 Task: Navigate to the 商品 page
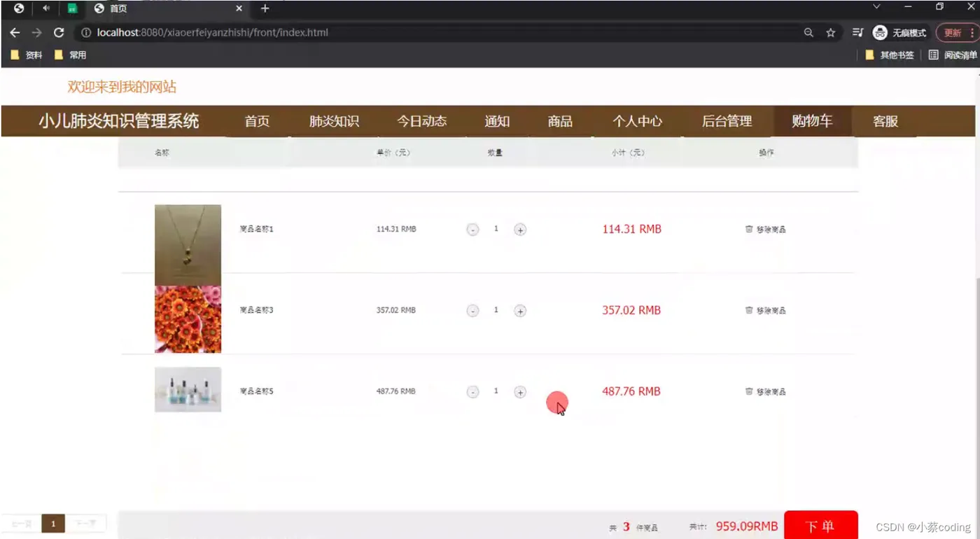[x=560, y=121]
